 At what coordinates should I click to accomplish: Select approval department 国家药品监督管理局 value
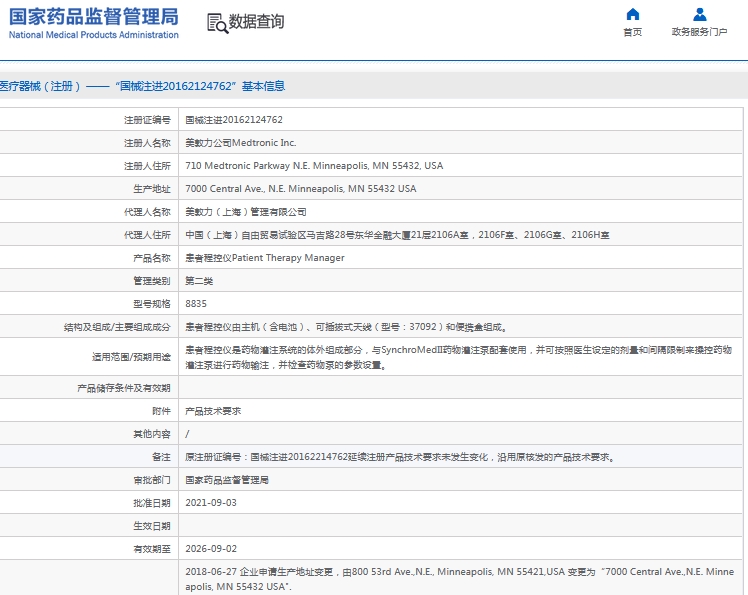pos(227,480)
